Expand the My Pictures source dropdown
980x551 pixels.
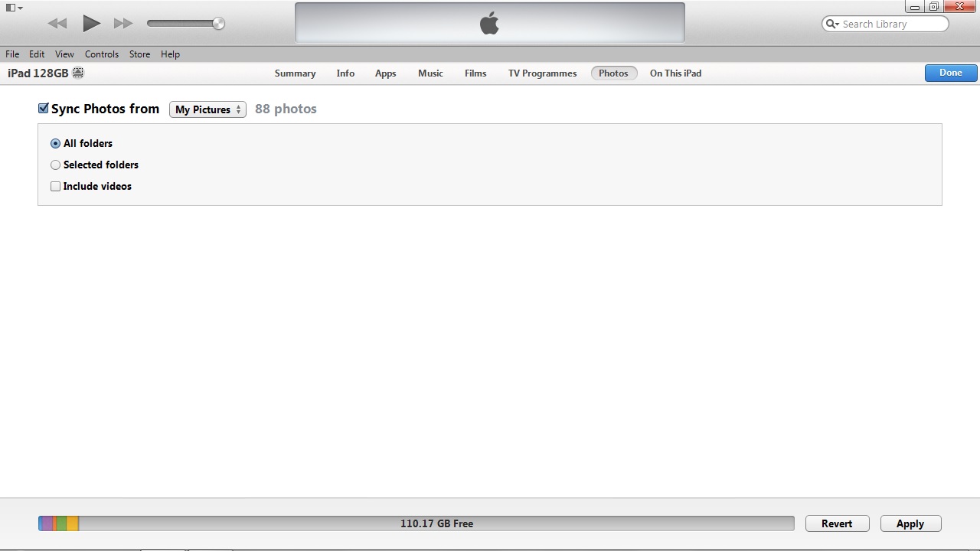207,109
